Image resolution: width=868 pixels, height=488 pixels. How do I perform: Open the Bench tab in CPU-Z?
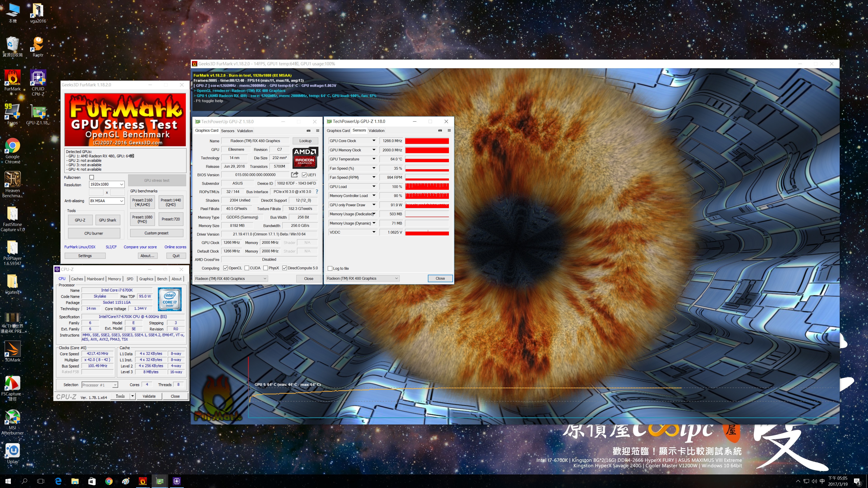(162, 279)
